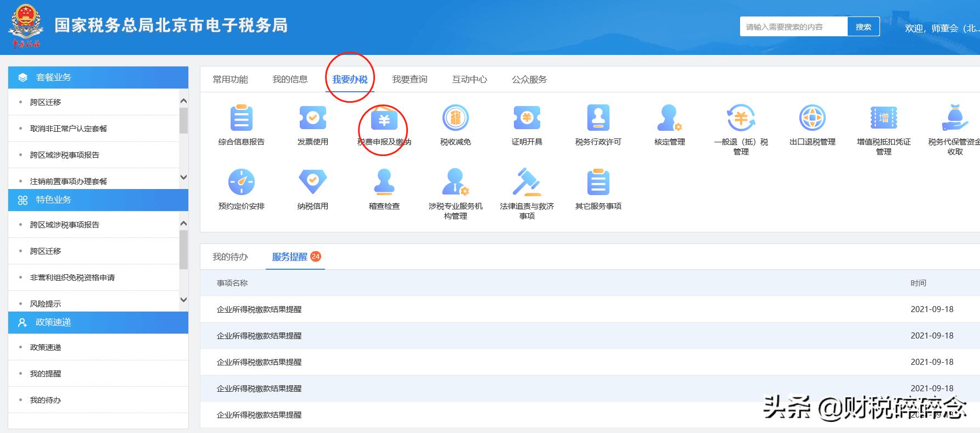Click 政策速递 panel header icon
The height and width of the screenshot is (433, 980).
[23, 323]
